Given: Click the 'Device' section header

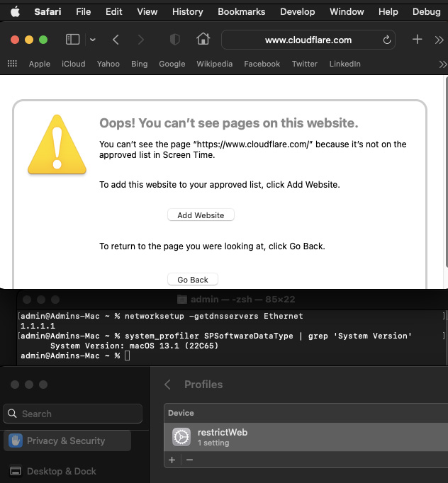Looking at the screenshot, I should (x=181, y=413).
